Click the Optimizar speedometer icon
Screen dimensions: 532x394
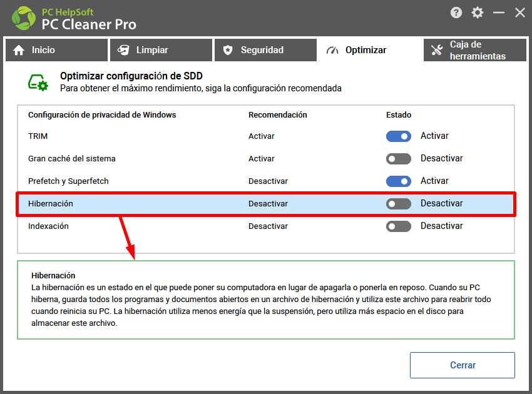tap(332, 51)
